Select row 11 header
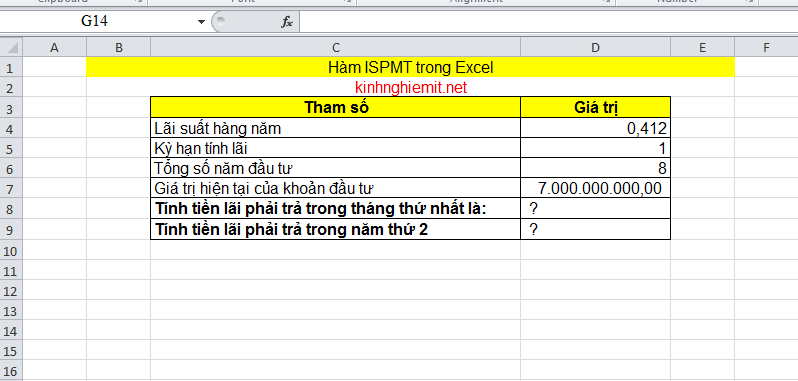Viewport: 798px width, 381px height. pyautogui.click(x=11, y=271)
